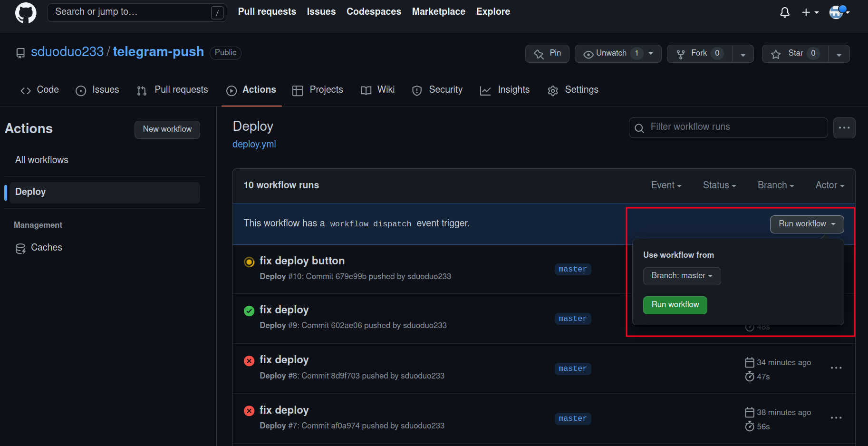Viewport: 868px width, 446px height.
Task: Open the notifications bell
Action: click(x=785, y=12)
